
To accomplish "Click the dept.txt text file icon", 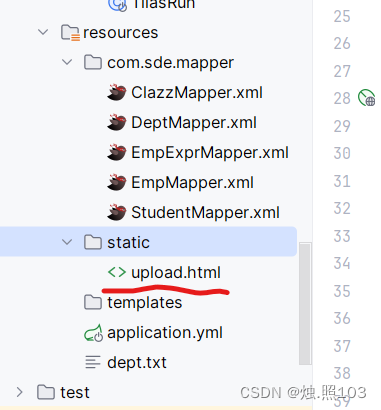I will tap(93, 362).
